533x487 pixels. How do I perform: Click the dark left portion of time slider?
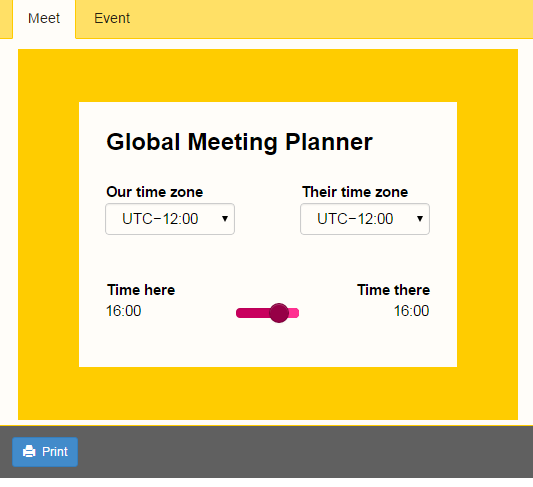[253, 313]
